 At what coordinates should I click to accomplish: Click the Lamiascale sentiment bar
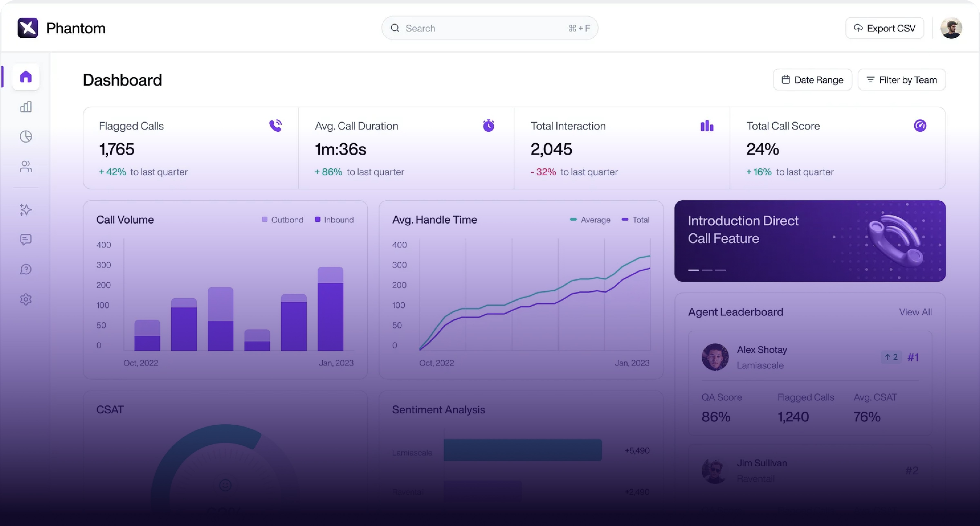tap(523, 450)
